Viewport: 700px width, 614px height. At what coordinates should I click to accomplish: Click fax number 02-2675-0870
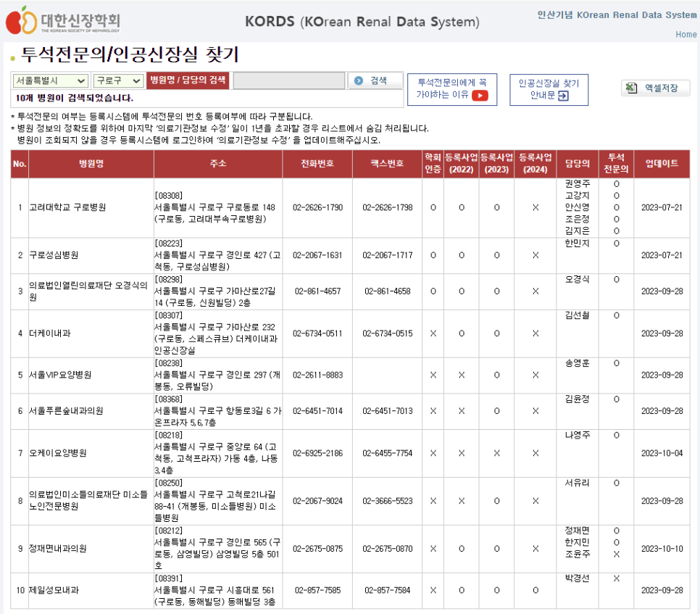point(388,548)
